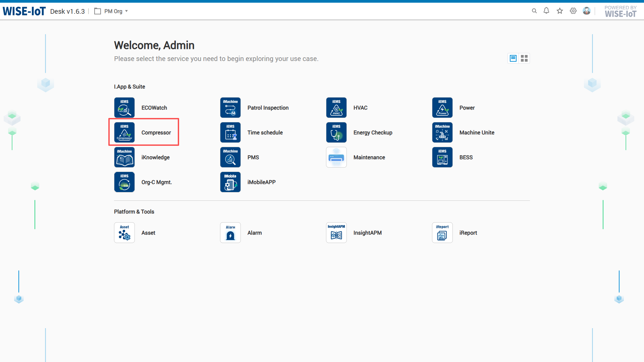Click the Time schedule link

[x=265, y=132]
